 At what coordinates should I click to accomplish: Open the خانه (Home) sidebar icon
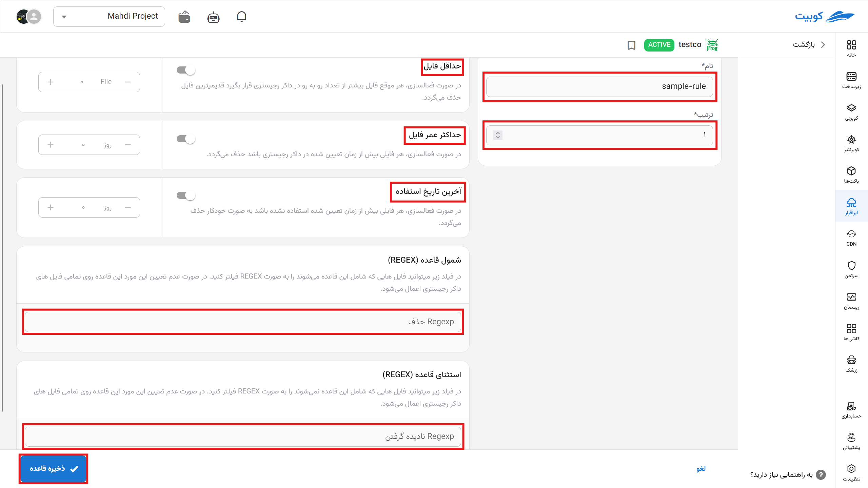pos(851,48)
